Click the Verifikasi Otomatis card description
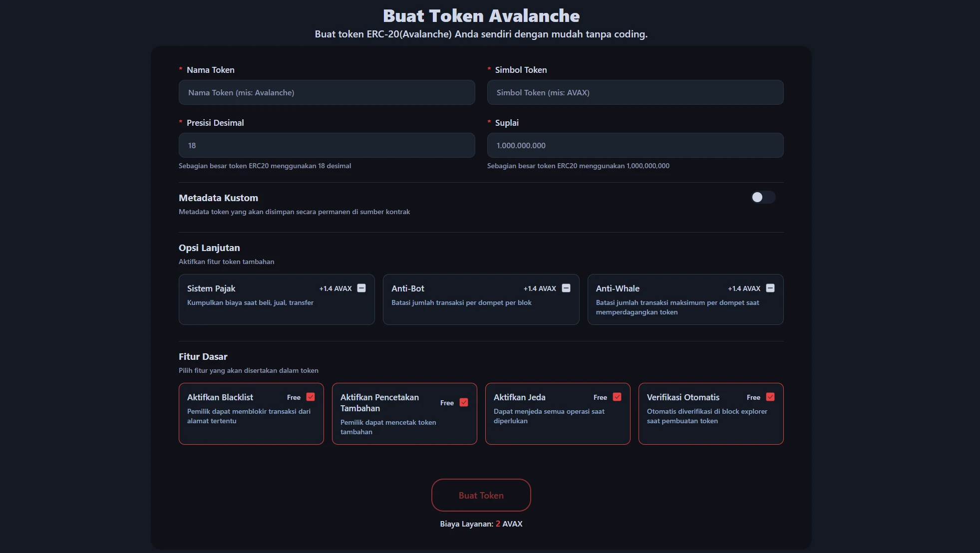This screenshot has width=980, height=553. point(706,416)
